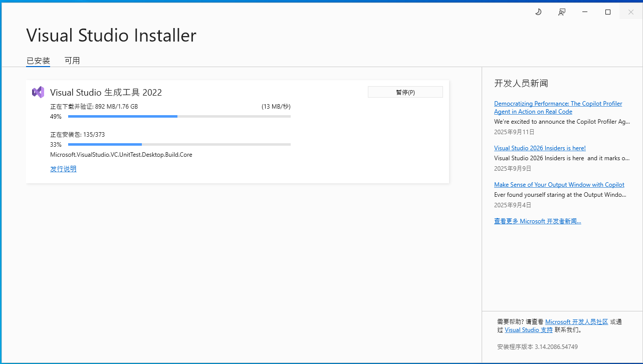Click the Visual Studio purple logo icon
Viewport: 643px width, 364px height.
coord(38,92)
